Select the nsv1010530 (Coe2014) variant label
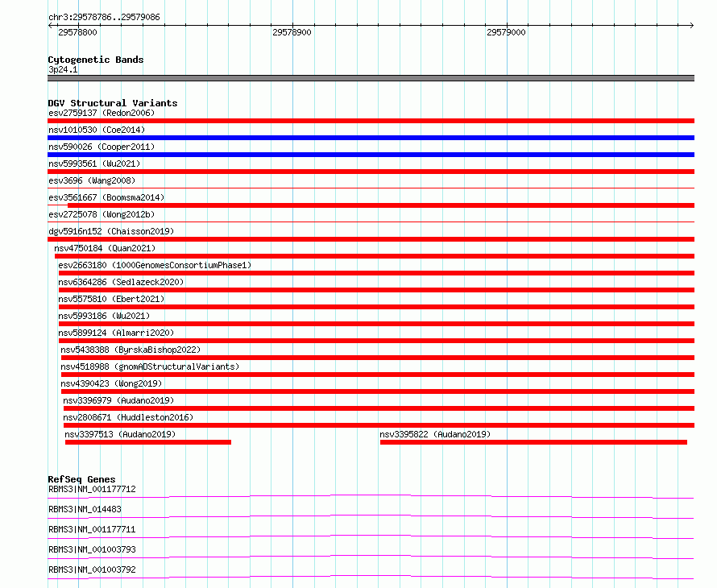Screen dimensions: 717x588 click(x=97, y=130)
